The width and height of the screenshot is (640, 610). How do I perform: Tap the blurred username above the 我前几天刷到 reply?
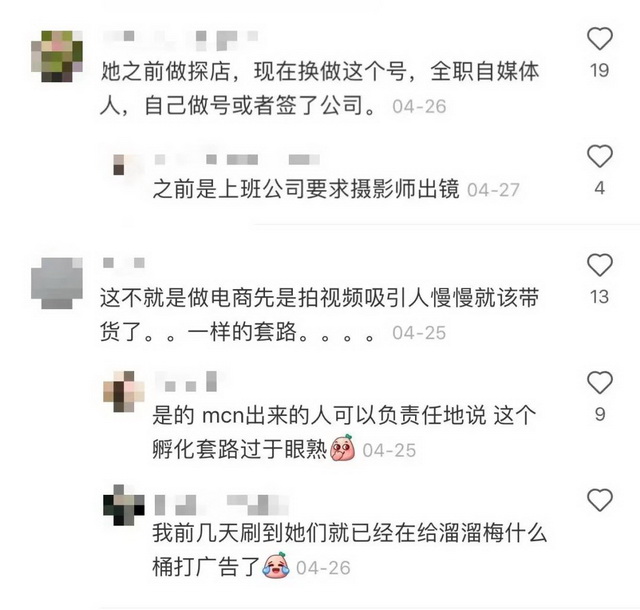(x=222, y=504)
